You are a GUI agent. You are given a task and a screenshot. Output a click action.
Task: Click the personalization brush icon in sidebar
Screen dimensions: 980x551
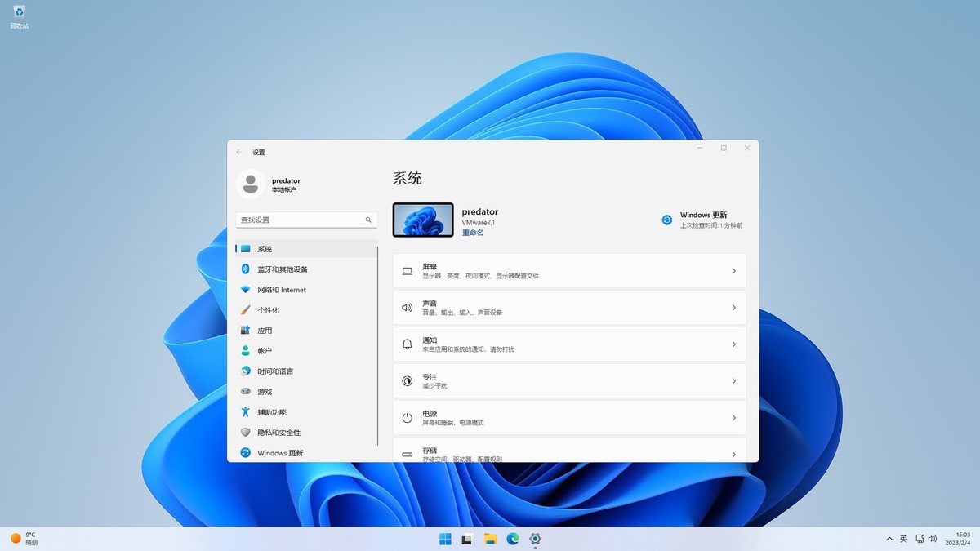[245, 310]
